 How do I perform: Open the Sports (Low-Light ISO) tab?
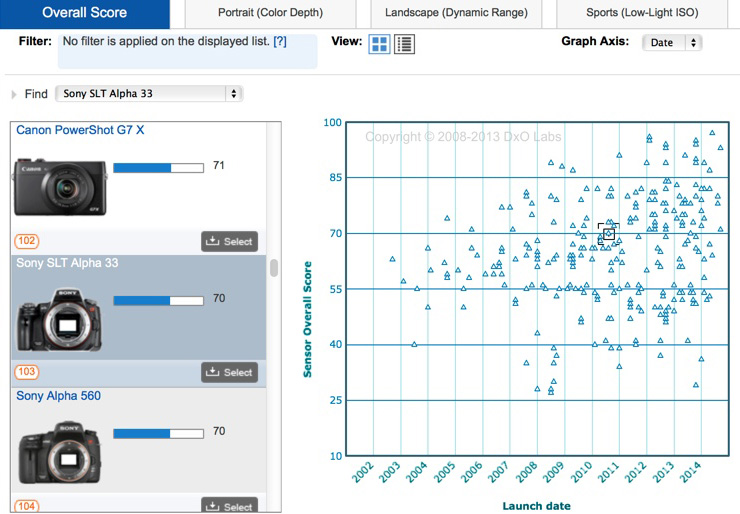(642, 13)
